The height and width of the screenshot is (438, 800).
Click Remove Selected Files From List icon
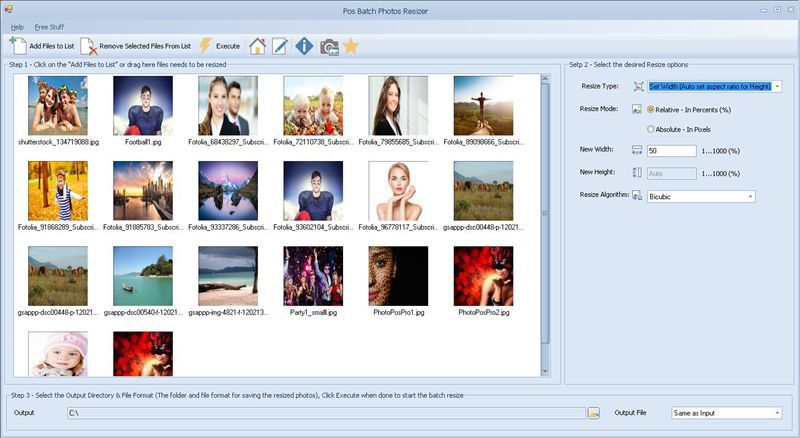click(x=89, y=45)
